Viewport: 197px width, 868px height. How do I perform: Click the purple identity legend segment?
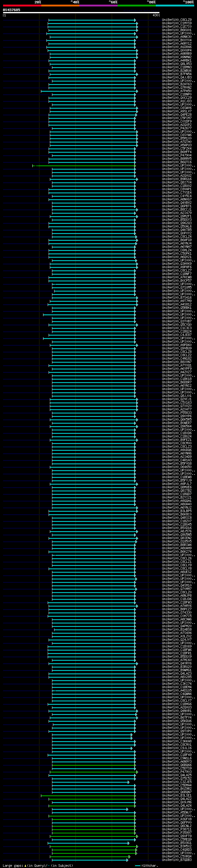tap(99, 6)
